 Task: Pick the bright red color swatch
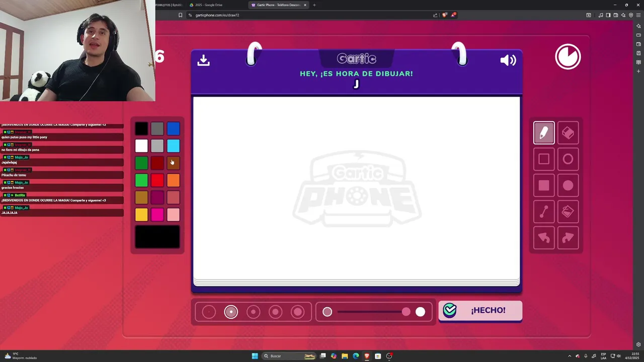(157, 180)
